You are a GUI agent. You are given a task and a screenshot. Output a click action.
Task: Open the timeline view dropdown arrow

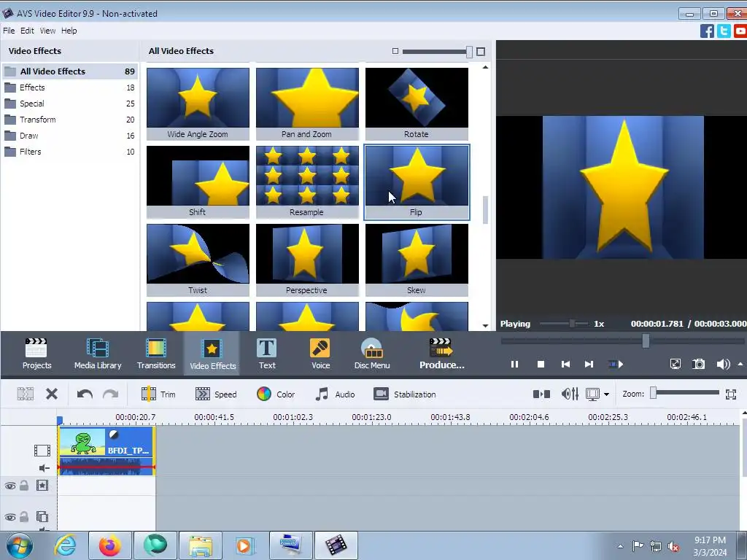coord(606,394)
